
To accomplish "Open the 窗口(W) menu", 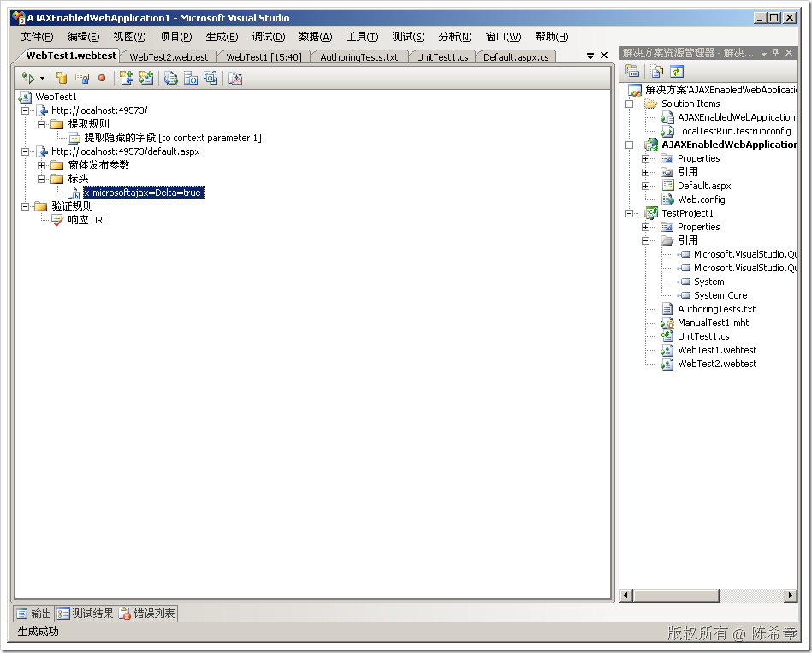I will (x=503, y=37).
